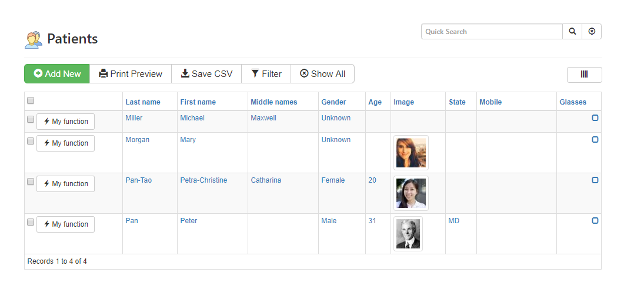Click the Mary first name cell
The image size is (644, 306).
pyautogui.click(x=188, y=140)
